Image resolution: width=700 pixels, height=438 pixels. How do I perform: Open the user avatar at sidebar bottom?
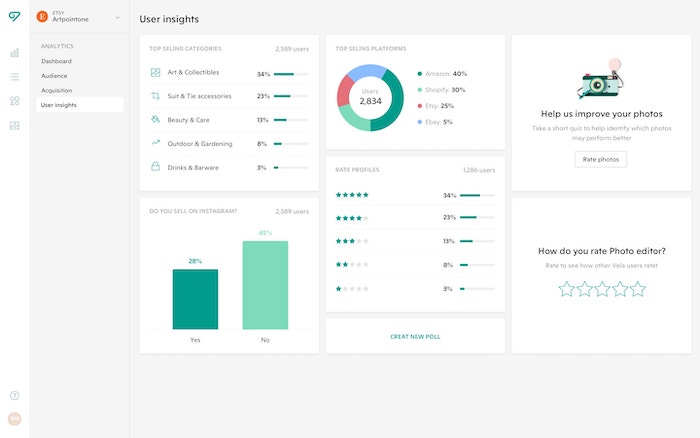14,419
